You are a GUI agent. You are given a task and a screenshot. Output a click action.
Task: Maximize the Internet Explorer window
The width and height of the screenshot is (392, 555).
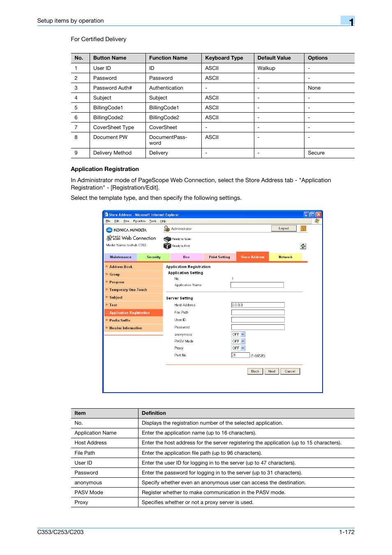coord(312,215)
